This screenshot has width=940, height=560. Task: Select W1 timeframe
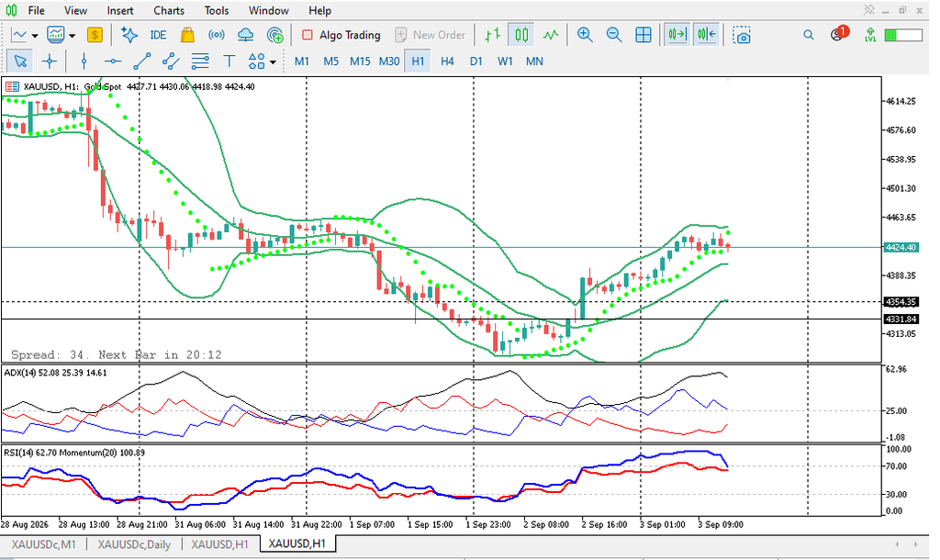(506, 62)
